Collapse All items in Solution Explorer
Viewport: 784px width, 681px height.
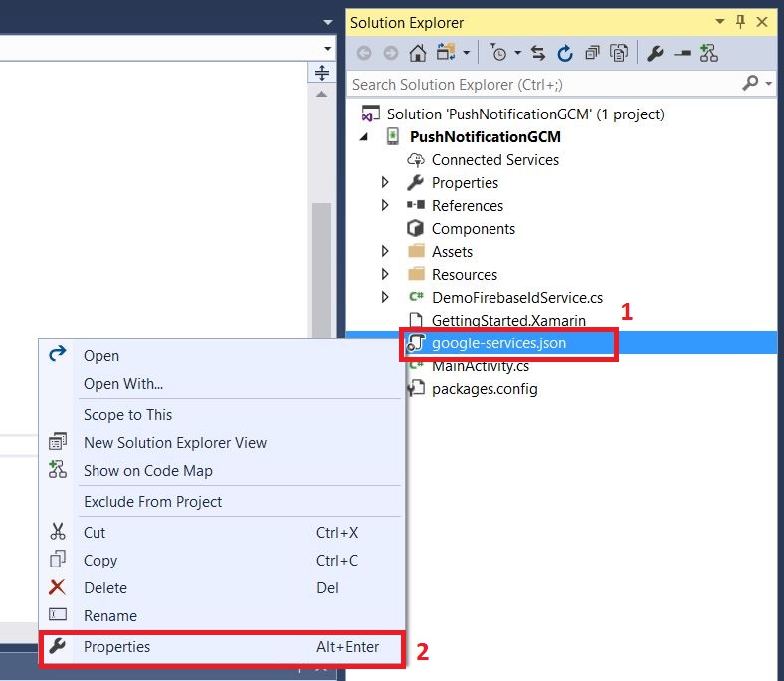click(593, 53)
